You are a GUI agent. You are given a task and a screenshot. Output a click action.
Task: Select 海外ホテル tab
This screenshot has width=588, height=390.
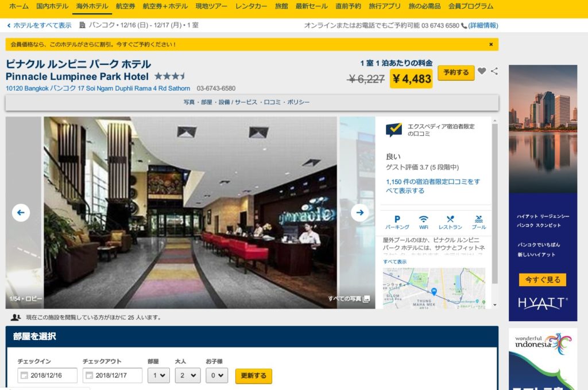[x=92, y=6]
